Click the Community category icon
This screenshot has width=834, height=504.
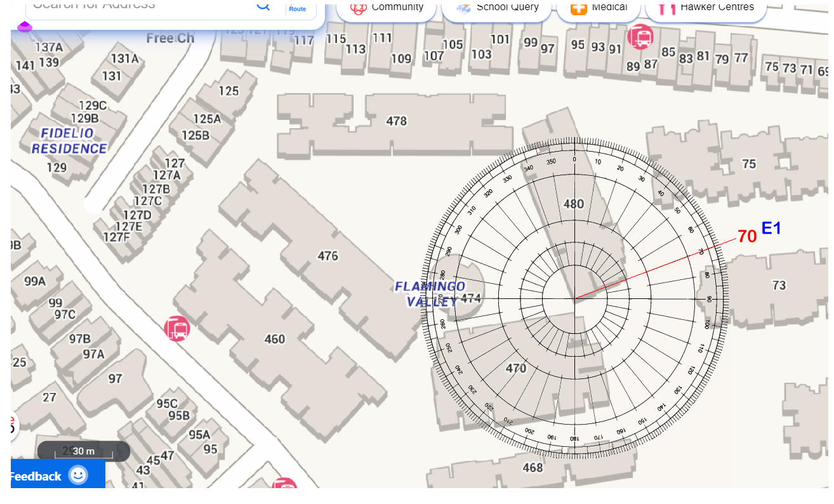coord(359,8)
